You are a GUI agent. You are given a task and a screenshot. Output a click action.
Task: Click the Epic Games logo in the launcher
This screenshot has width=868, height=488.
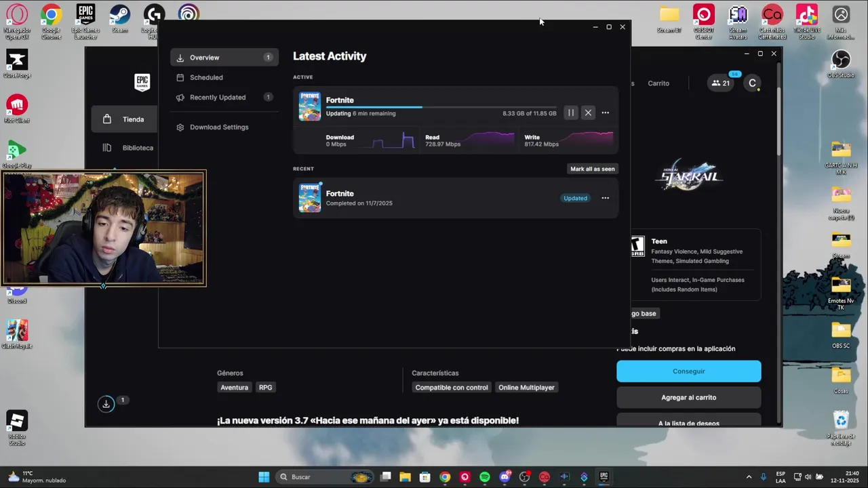[x=142, y=83]
